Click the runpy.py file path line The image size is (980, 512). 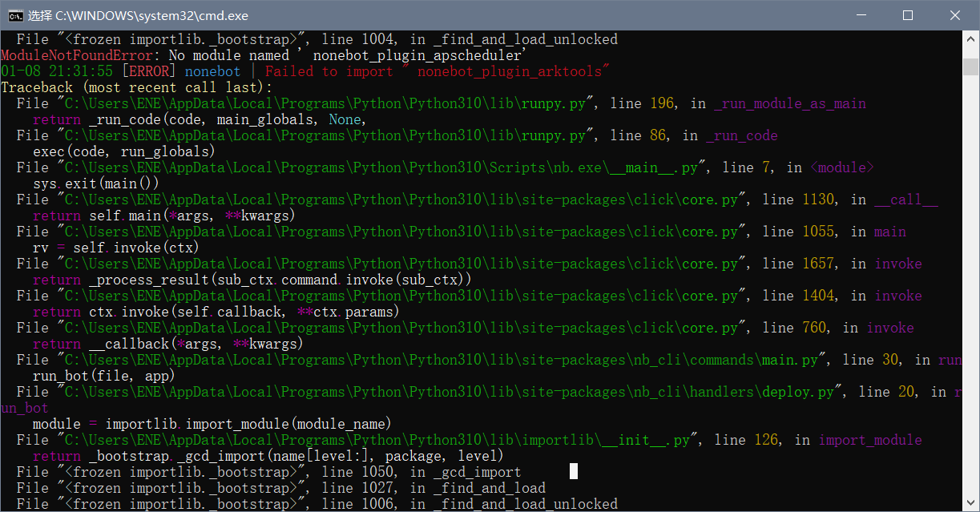(321, 103)
